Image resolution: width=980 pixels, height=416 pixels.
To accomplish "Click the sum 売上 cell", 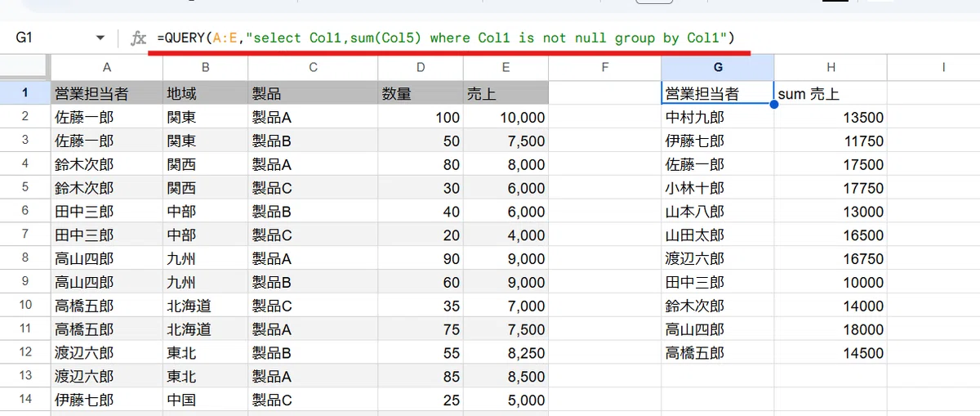I will [x=831, y=93].
